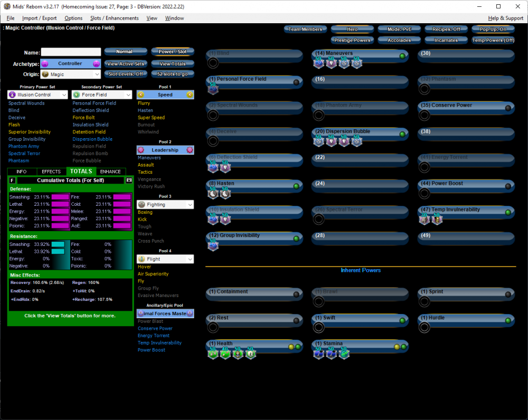Click second enhancement icon under Temp Invulnerability
Image resolution: width=528 pixels, height=420 pixels.
437,219
